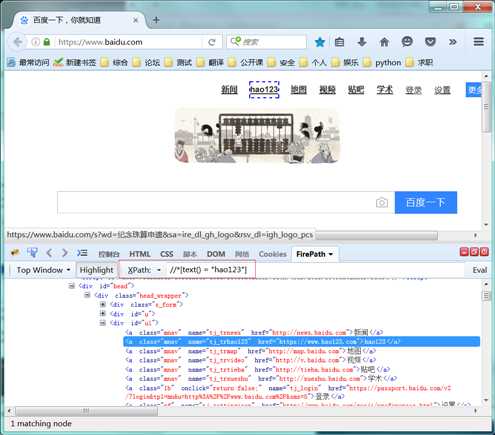This screenshot has height=435, width=495.
Task: Click the FirePath panel horizontal scrollbar
Action: [87, 411]
